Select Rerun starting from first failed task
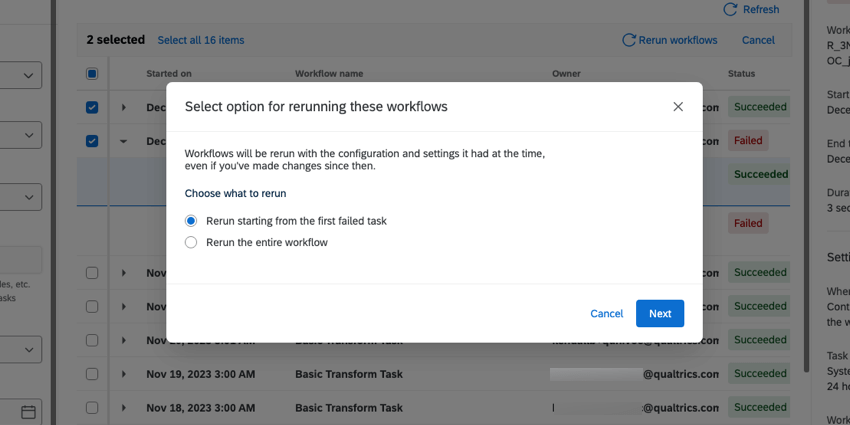The height and width of the screenshot is (425, 850). click(191, 221)
